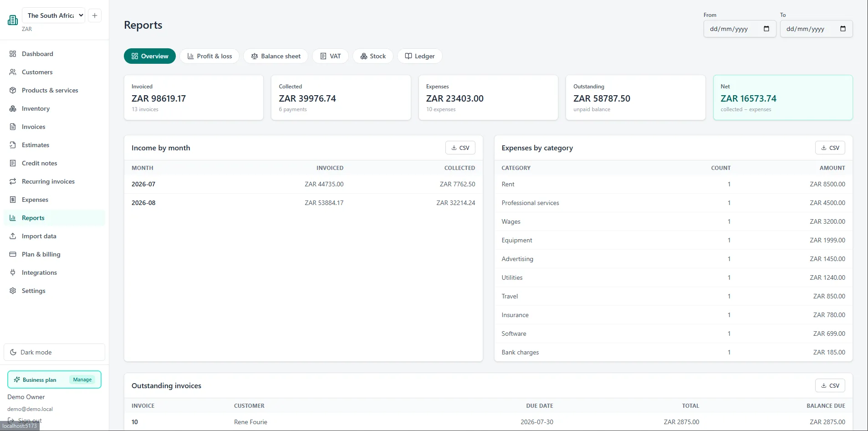Open the VAT report tab
This screenshot has width=868, height=431.
pos(331,56)
